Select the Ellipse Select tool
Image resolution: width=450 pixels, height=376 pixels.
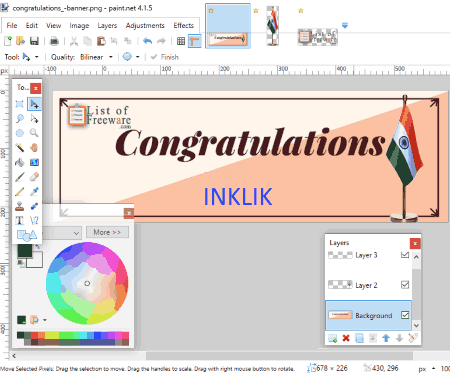[20, 133]
